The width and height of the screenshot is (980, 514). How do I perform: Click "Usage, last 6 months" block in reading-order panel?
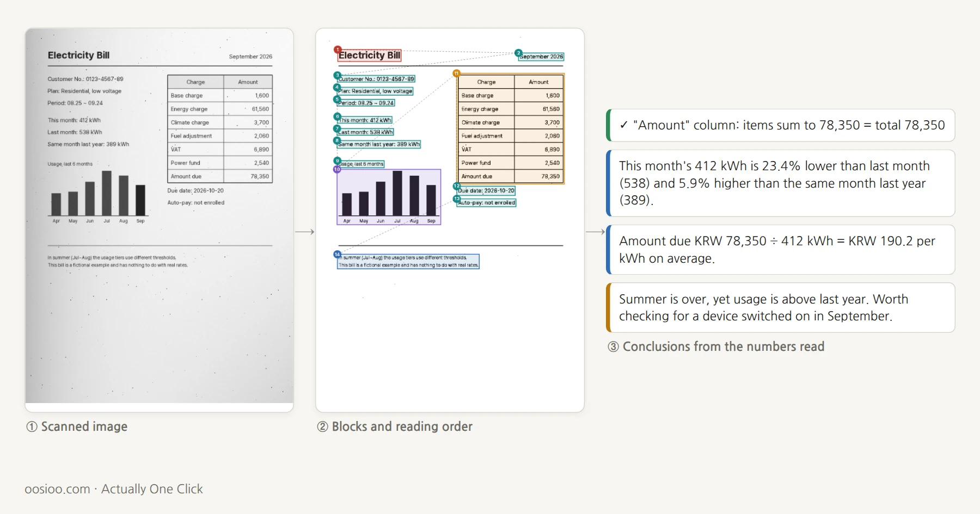pos(362,164)
